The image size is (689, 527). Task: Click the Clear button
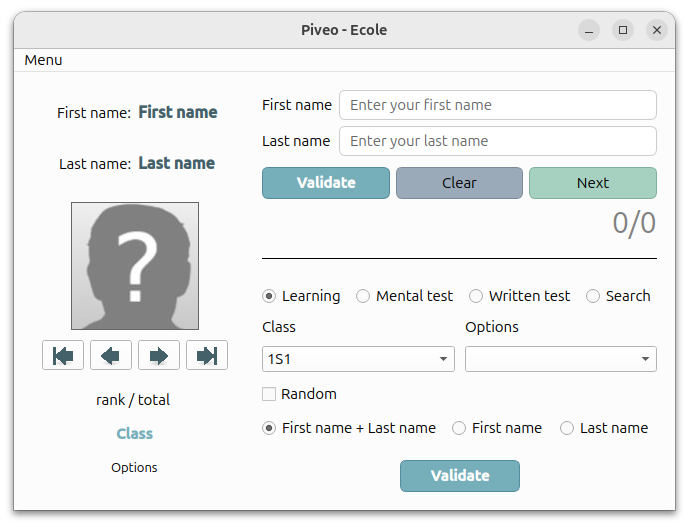click(459, 183)
